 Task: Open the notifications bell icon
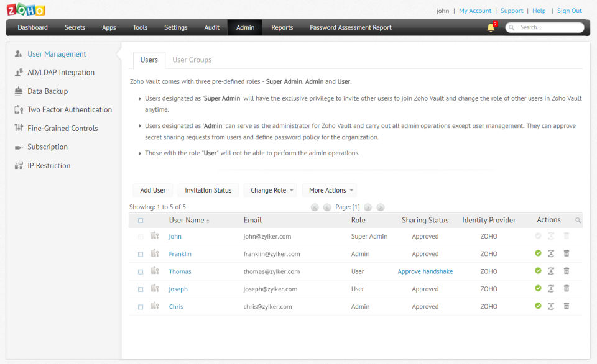[x=491, y=27]
